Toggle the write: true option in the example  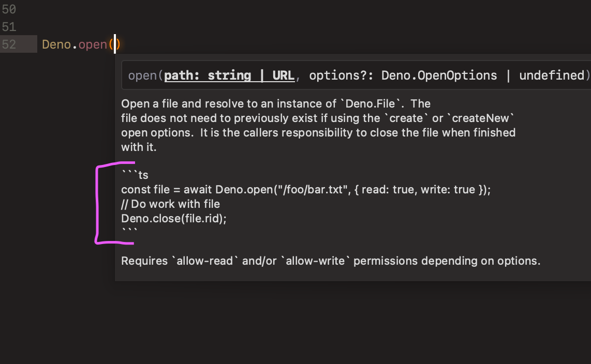(447, 189)
